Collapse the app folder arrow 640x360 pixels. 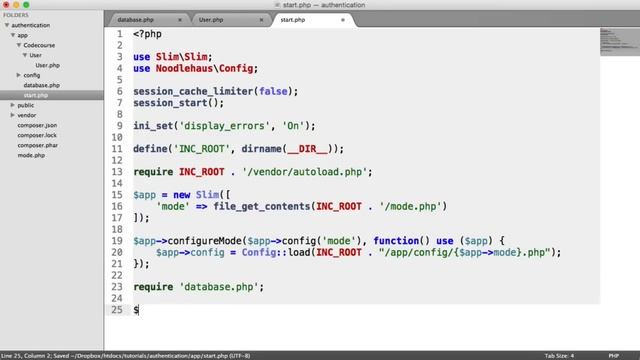pos(13,35)
